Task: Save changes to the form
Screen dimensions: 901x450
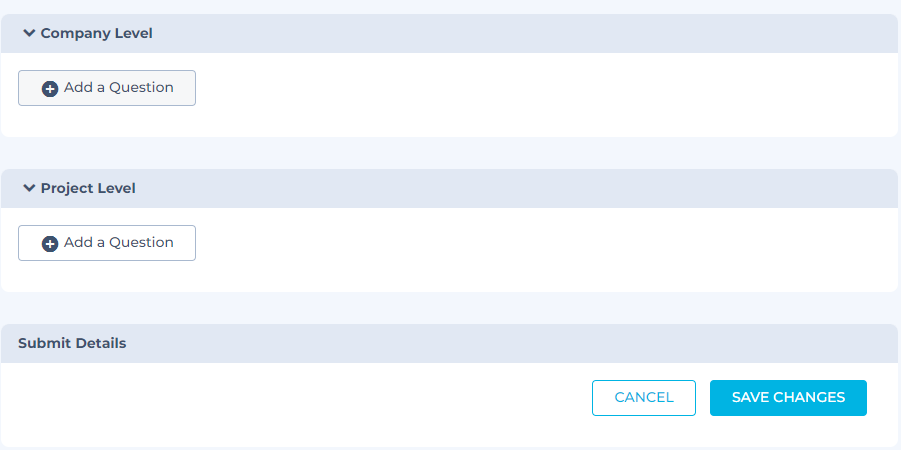Action: click(x=788, y=397)
